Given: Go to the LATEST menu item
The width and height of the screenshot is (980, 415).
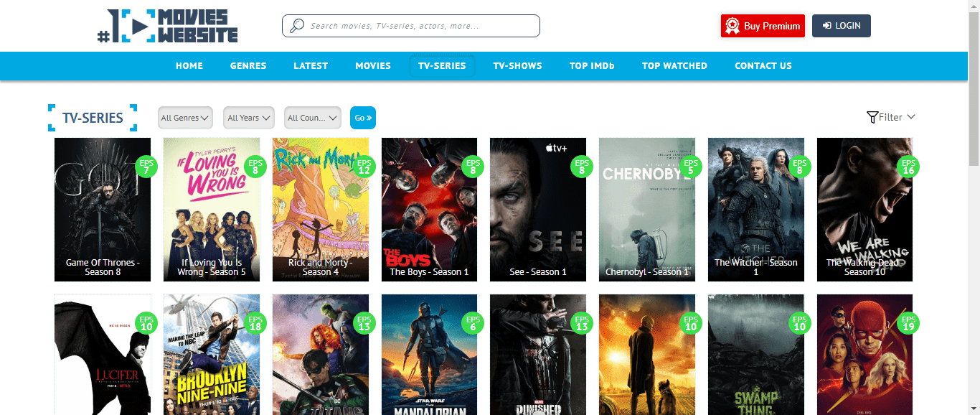Looking at the screenshot, I should coord(311,65).
